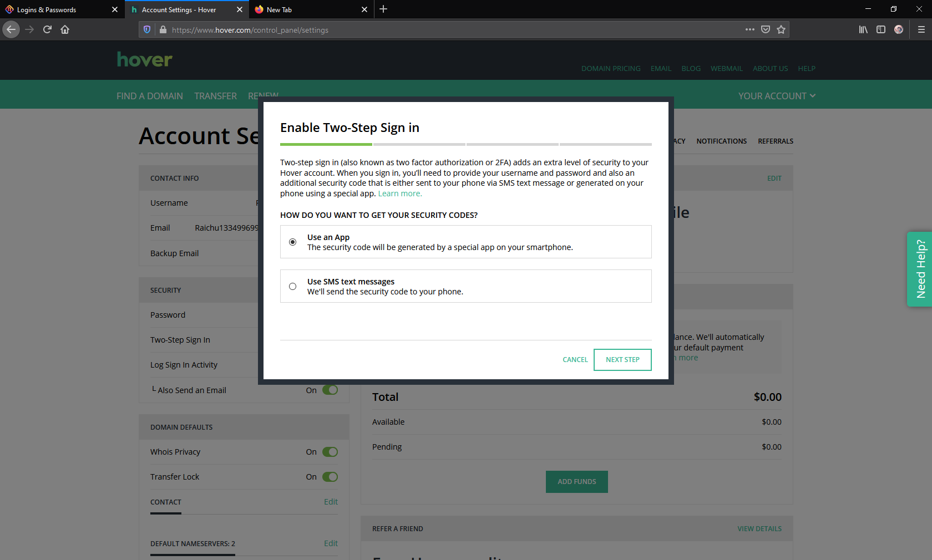Open ABOUT US in top menu
The height and width of the screenshot is (560, 932).
[770, 69]
